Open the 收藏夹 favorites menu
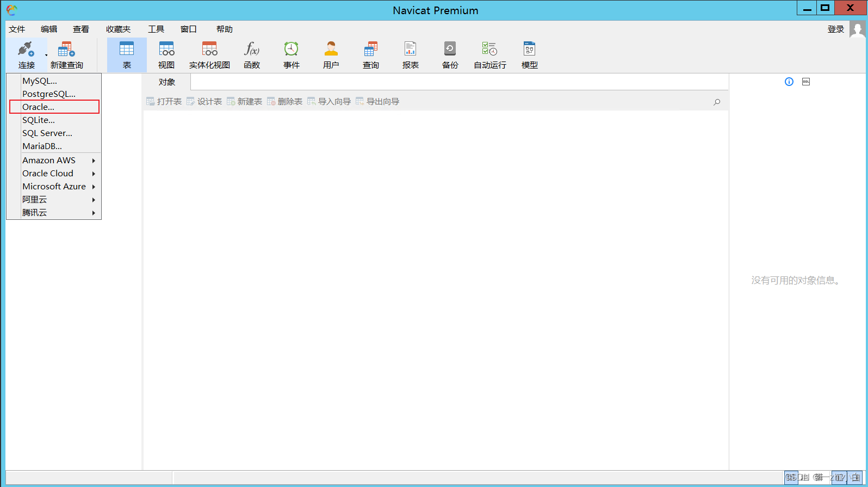 coord(119,29)
